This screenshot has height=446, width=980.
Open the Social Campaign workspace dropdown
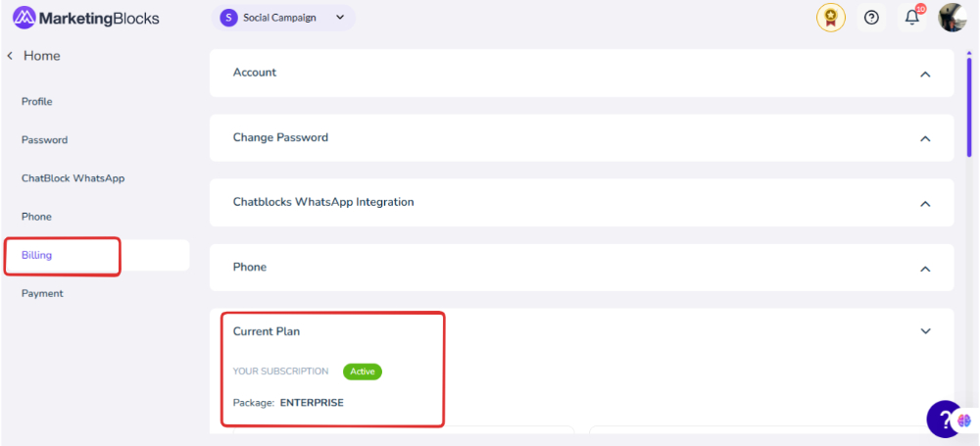[283, 18]
